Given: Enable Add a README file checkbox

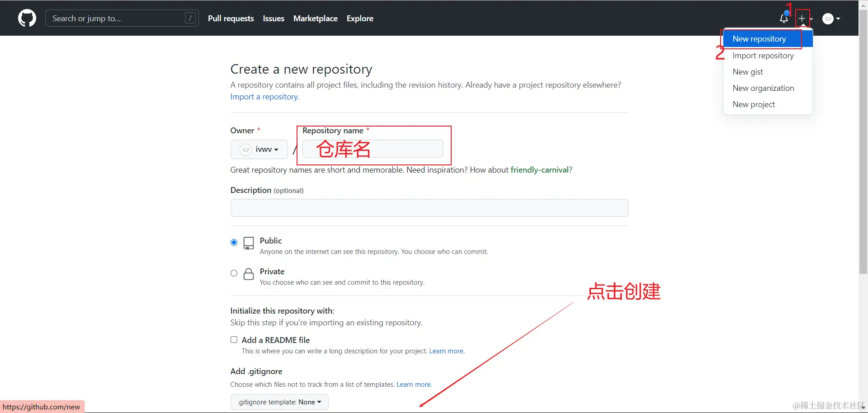Looking at the screenshot, I should pos(234,340).
